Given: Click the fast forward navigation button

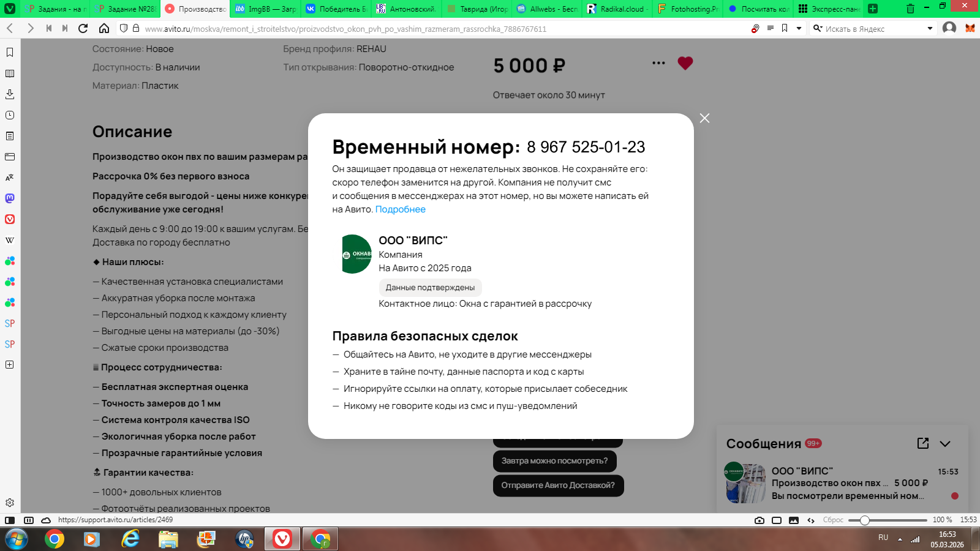Looking at the screenshot, I should click(x=65, y=28).
